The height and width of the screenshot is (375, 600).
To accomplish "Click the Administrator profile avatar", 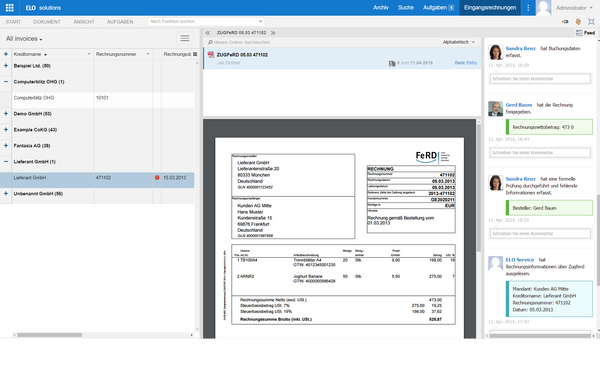I will [x=543, y=8].
